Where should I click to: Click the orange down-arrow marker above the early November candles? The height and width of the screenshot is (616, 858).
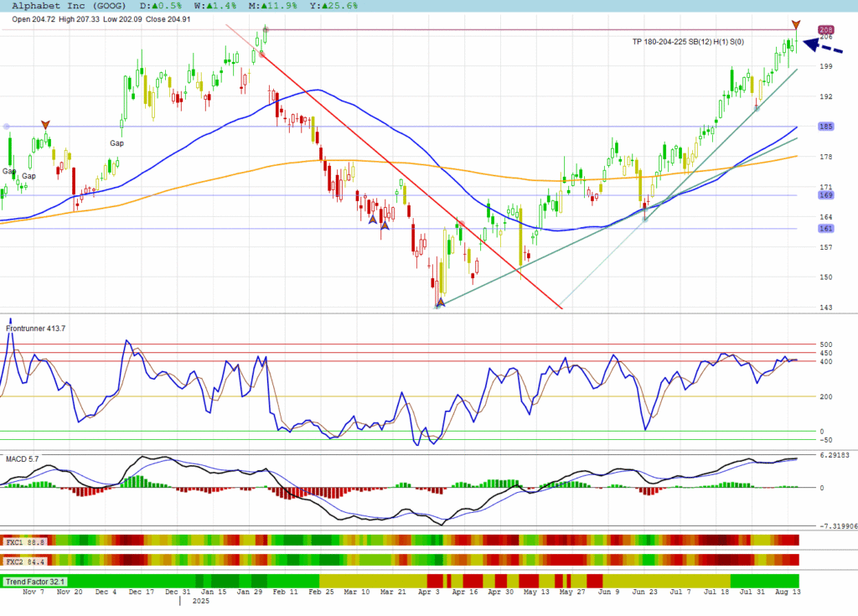point(45,125)
